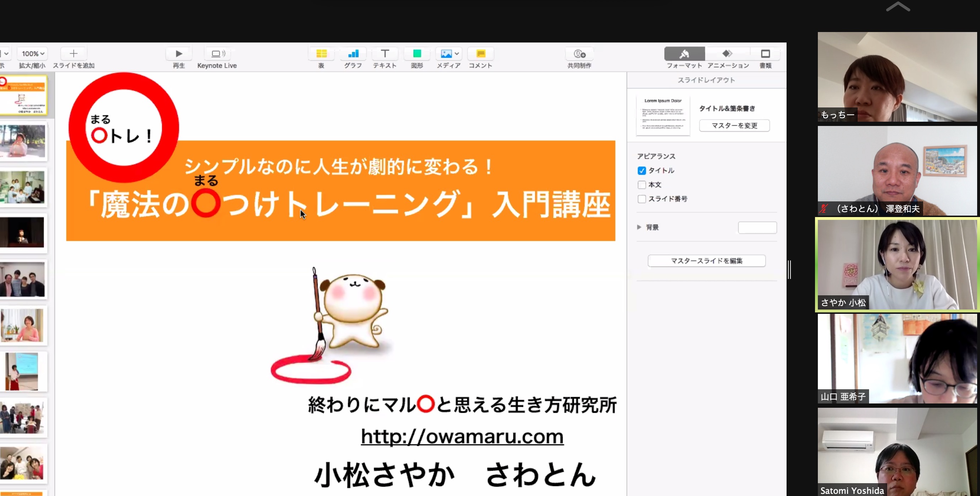
Task: Click the ○トレ！ red circle logo
Action: (x=124, y=127)
